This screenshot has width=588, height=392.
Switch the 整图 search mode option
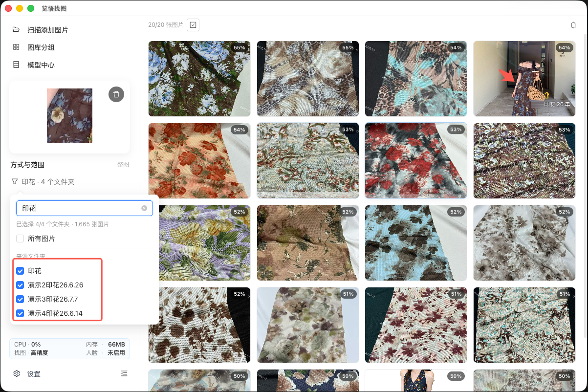click(x=123, y=165)
